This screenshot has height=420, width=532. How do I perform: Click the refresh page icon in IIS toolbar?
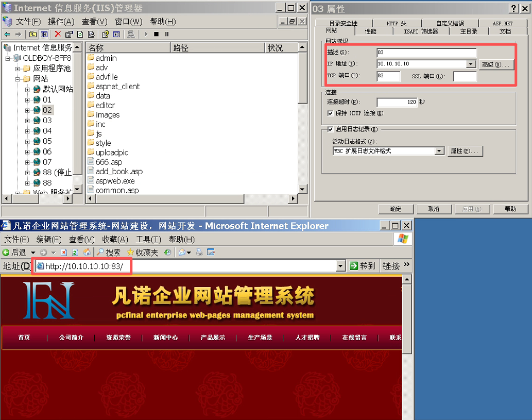tap(80, 35)
